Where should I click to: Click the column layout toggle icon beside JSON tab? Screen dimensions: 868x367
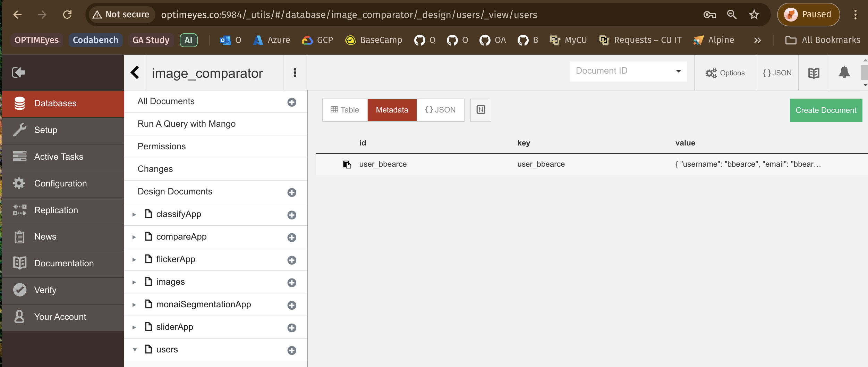[x=481, y=110]
